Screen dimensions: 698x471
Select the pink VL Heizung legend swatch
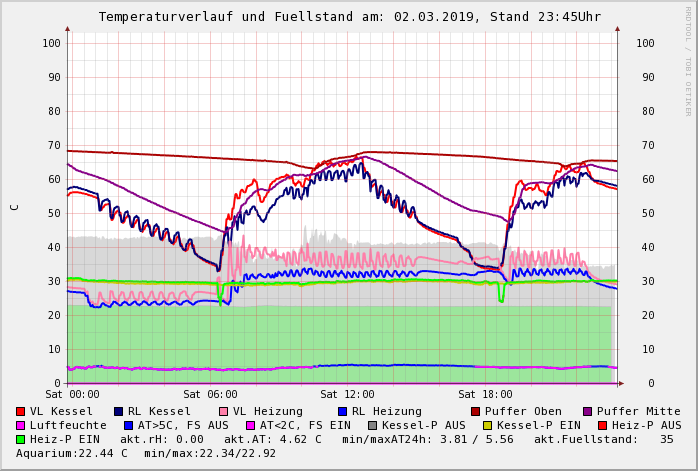pyautogui.click(x=223, y=411)
